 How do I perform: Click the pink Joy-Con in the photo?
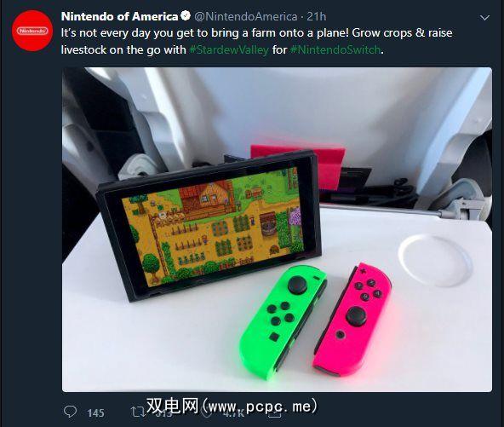click(x=352, y=320)
